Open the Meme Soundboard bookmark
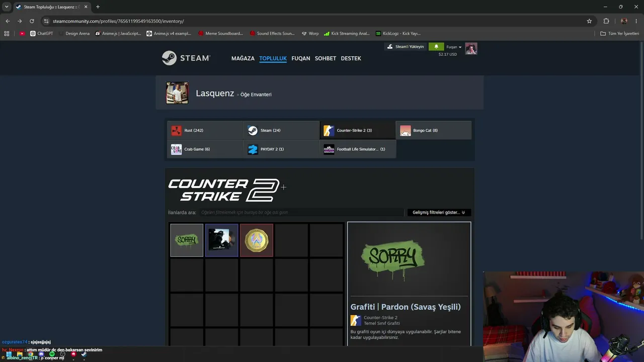 tap(221, 34)
